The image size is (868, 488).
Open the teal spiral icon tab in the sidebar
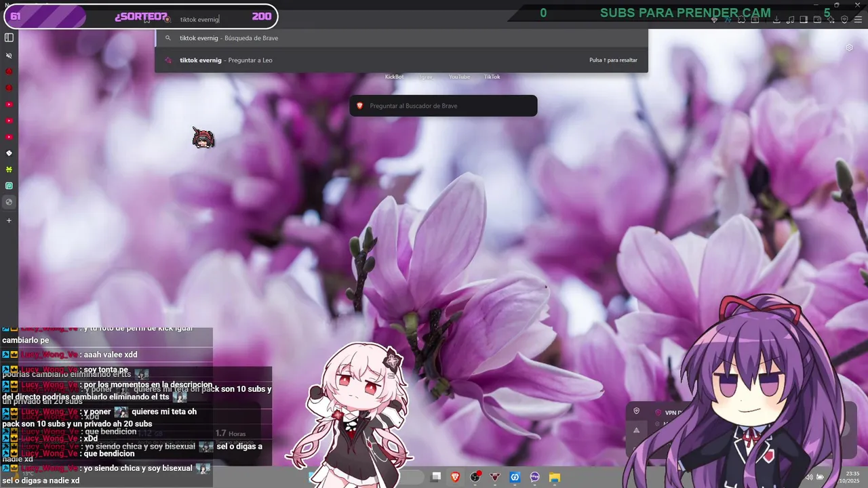(x=9, y=186)
